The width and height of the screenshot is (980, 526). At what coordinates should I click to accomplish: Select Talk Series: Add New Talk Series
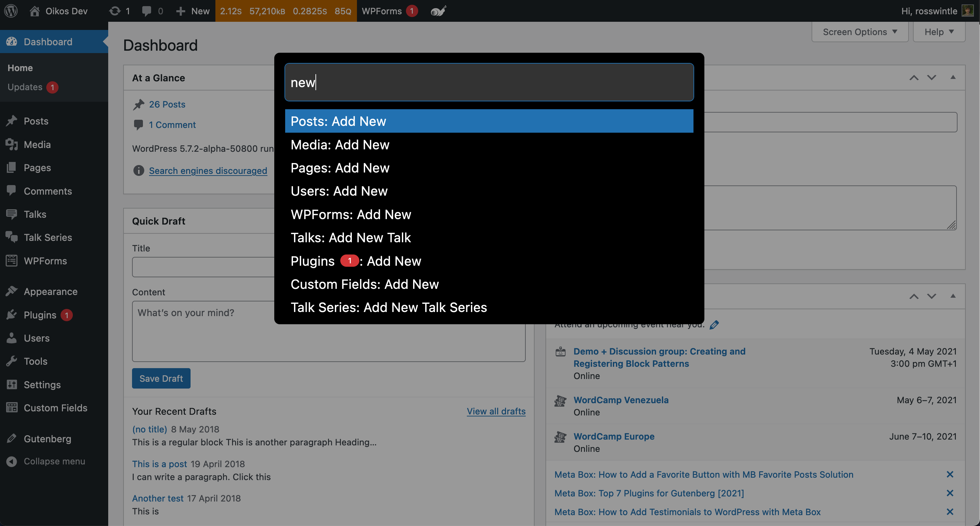489,307
